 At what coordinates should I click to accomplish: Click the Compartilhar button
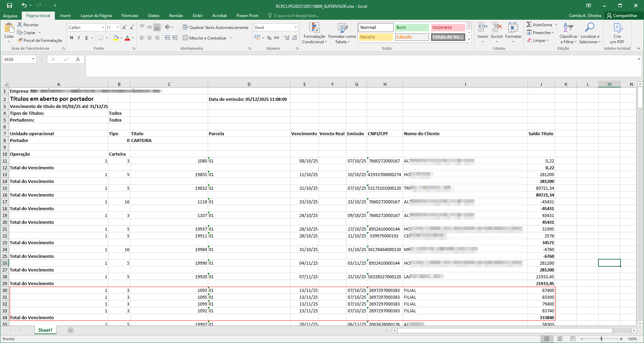tap(622, 16)
